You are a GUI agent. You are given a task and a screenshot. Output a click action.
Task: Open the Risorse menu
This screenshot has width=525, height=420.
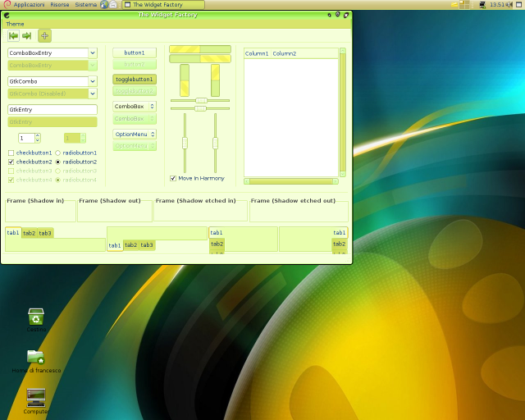tap(60, 5)
